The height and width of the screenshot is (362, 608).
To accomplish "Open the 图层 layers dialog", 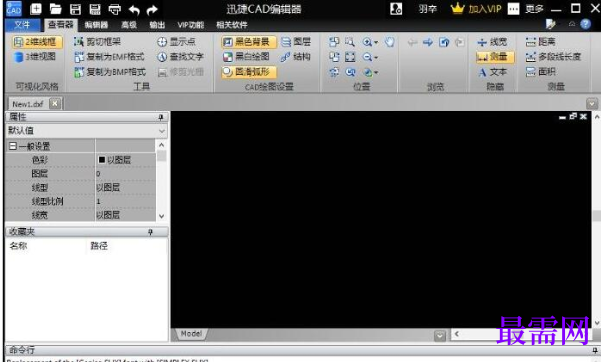I will pyautogui.click(x=296, y=41).
